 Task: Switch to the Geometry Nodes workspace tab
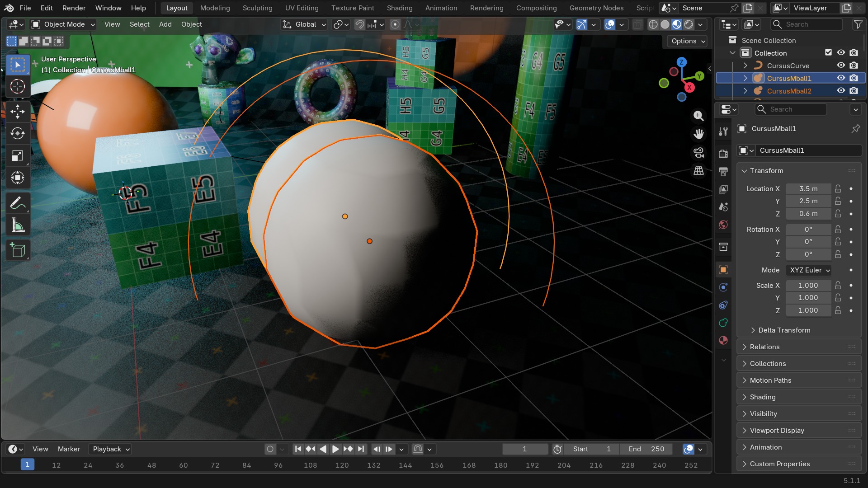pyautogui.click(x=596, y=8)
